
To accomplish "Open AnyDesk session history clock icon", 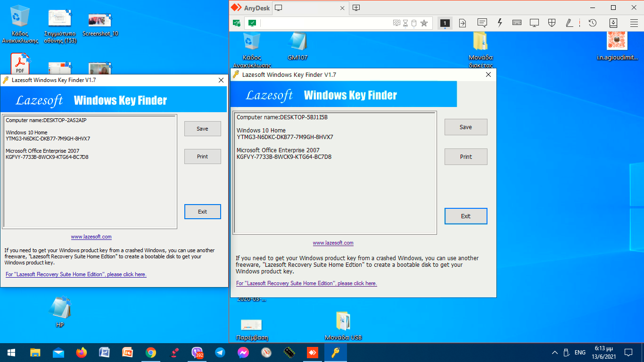I will [593, 23].
